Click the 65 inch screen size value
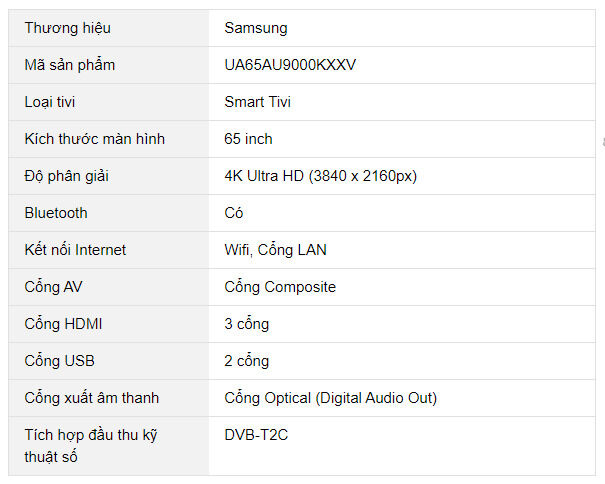This screenshot has height=484, width=605. click(x=248, y=139)
